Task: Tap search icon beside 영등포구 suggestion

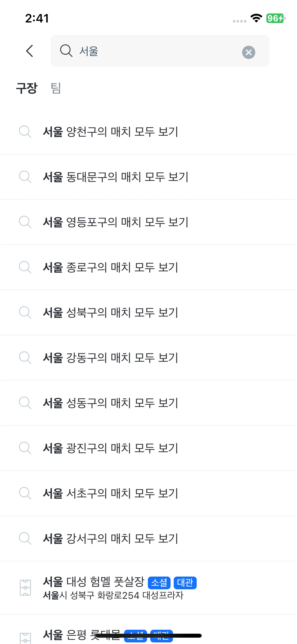Action: pos(25,222)
